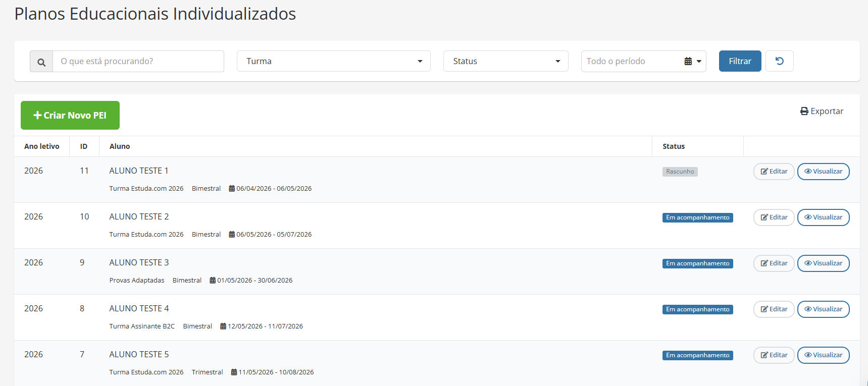Click calendar icon beside 01/05/2026 - 30/06/2026
Screen dimensions: 868x386
pyautogui.click(x=213, y=280)
